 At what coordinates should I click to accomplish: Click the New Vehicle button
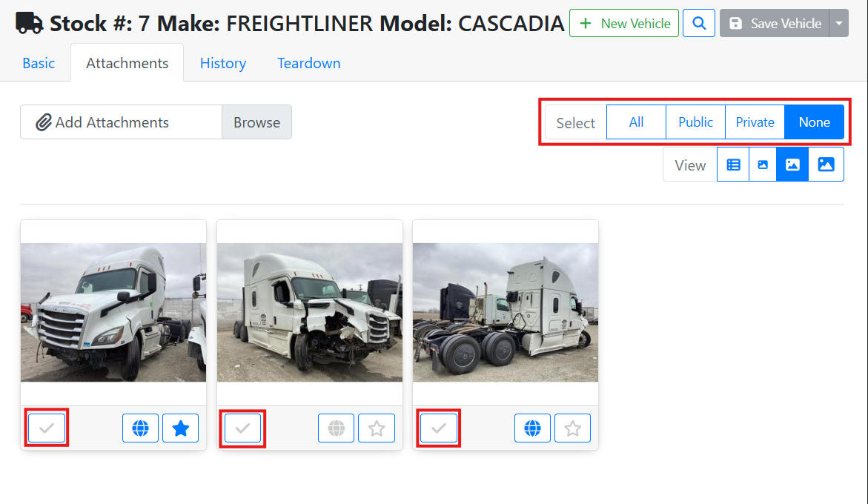(624, 23)
